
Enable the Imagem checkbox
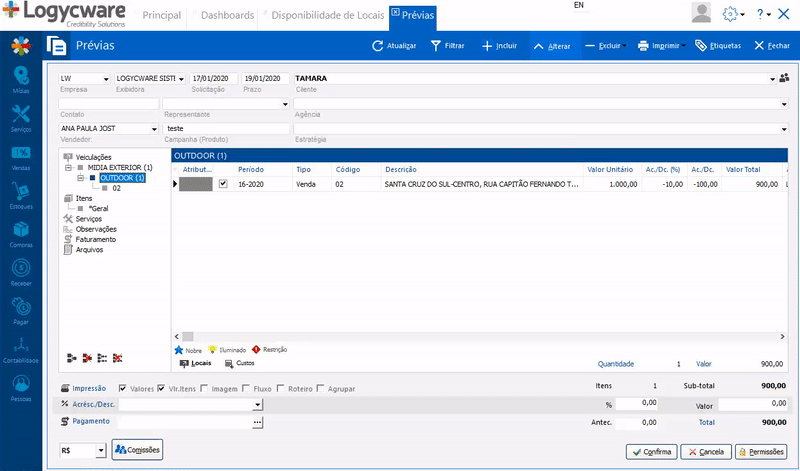click(x=205, y=388)
